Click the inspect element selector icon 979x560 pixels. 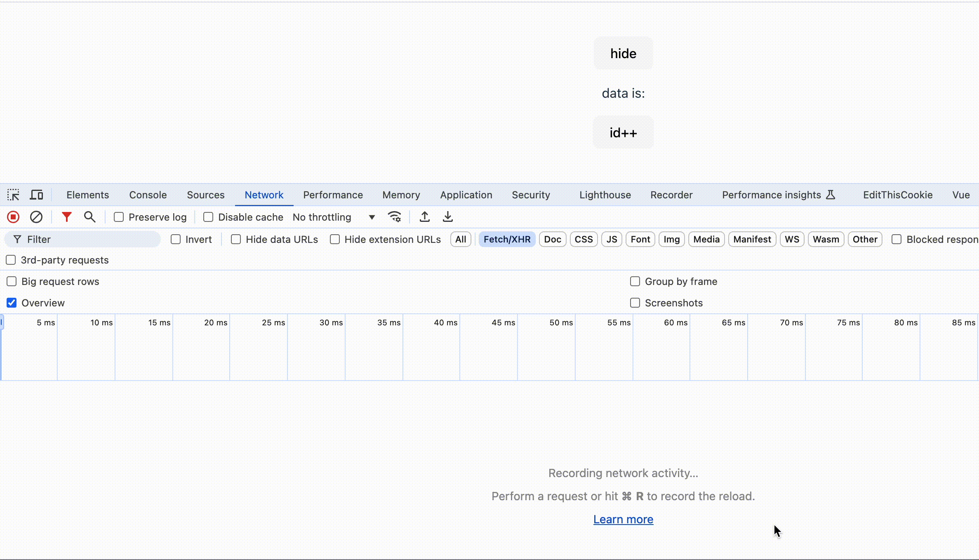pos(13,195)
